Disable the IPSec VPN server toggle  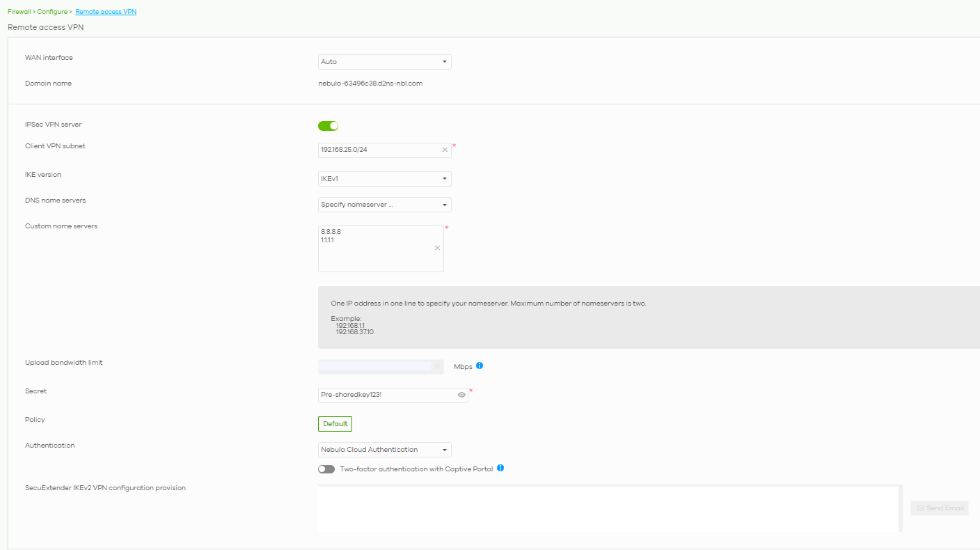click(328, 126)
